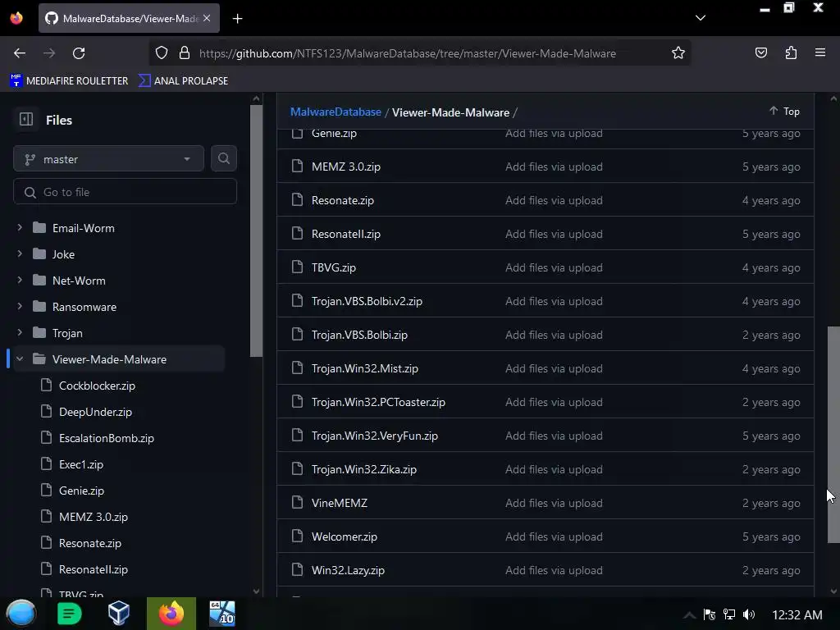Screen dimensions: 840x630
Task: List all tabs dropdown arrow
Action: coord(701,18)
